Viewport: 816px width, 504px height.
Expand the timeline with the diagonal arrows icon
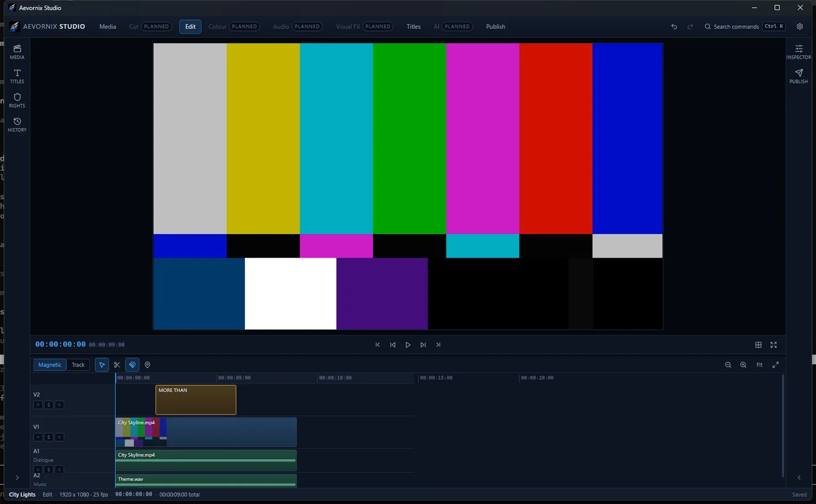[x=775, y=365]
